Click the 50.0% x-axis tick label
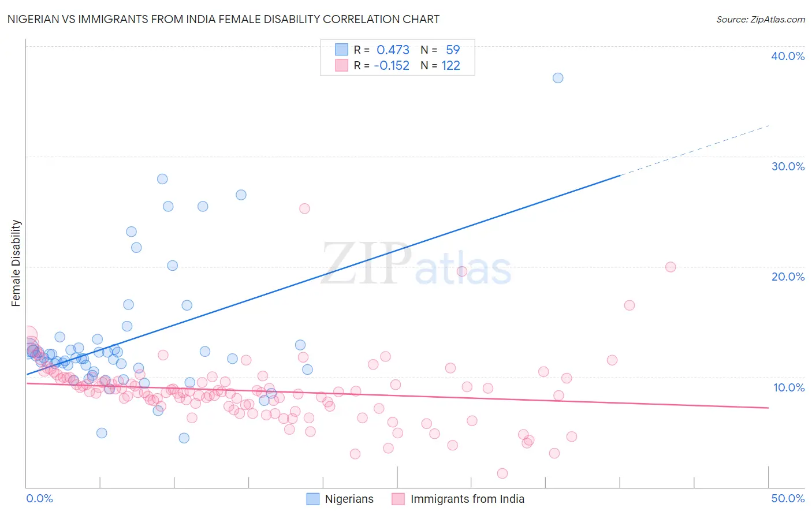 (788, 498)
